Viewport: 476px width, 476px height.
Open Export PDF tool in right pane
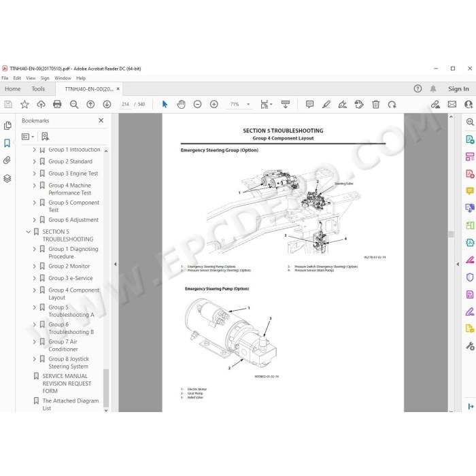[470, 139]
